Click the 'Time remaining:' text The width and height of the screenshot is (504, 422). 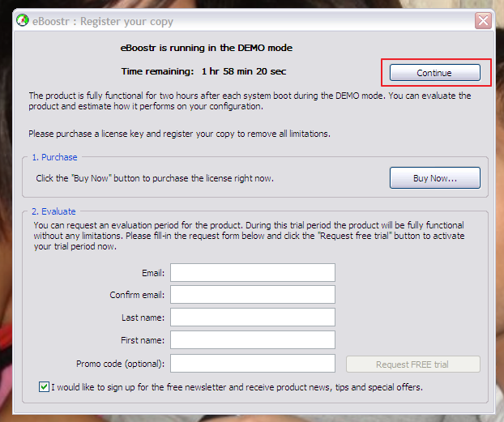pos(157,71)
